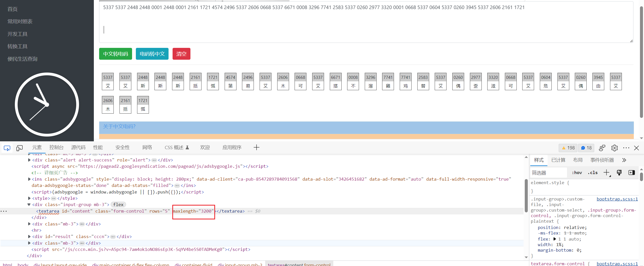The height and width of the screenshot is (266, 644).
Task: Select the 事件侦听器 pane tab
Action: tap(602, 160)
